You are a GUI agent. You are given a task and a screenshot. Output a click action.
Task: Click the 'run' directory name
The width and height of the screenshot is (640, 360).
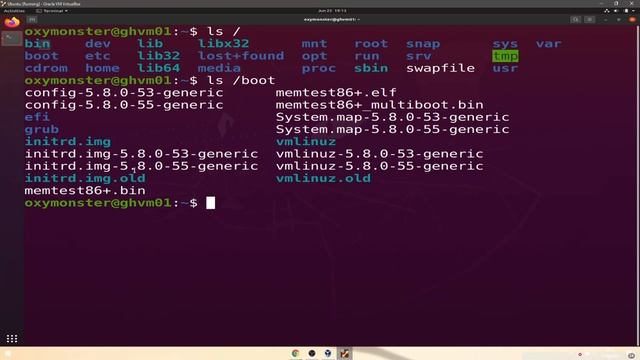(x=367, y=56)
